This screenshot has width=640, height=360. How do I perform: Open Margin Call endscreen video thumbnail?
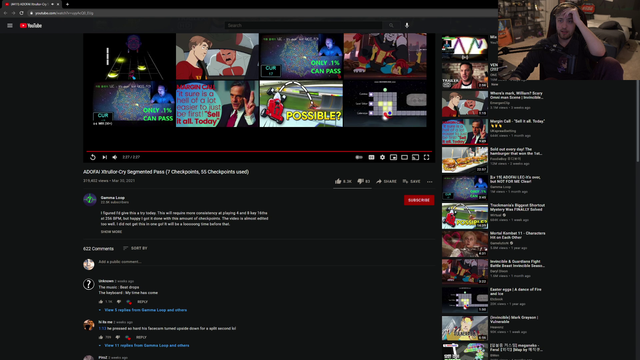(217, 104)
